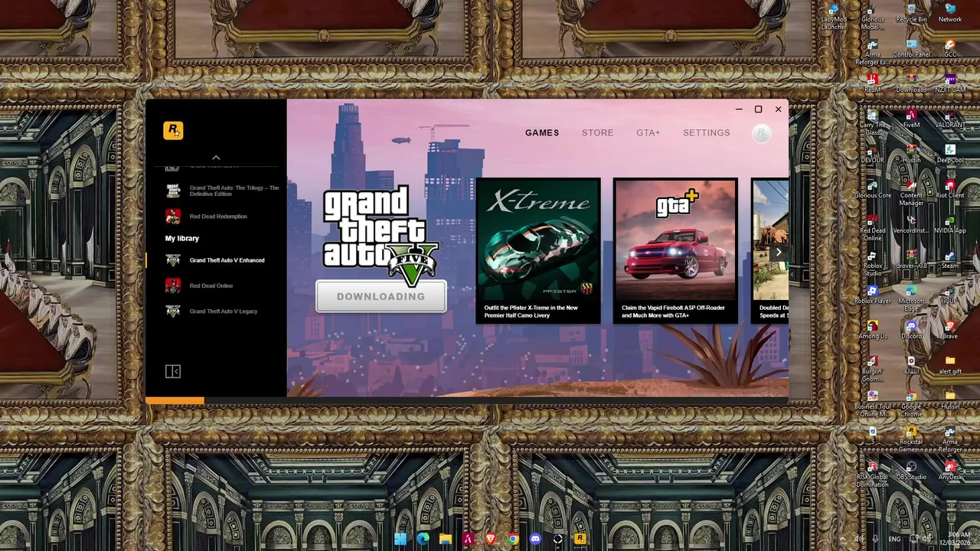
Task: Open the Control Panel desktop icon
Action: pyautogui.click(x=911, y=49)
